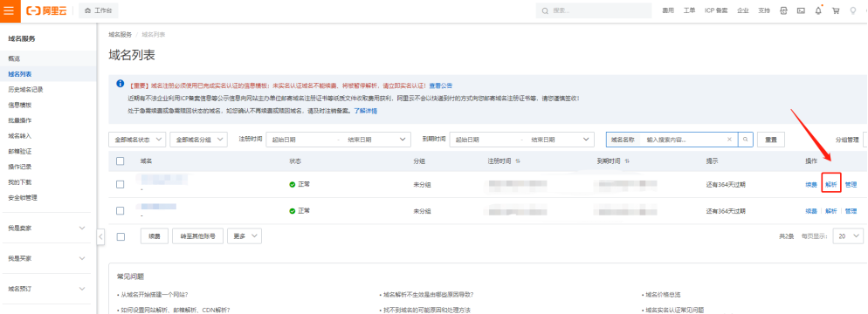Click the bottom 续费 batch button
This screenshot has width=868, height=314.
pos(155,236)
